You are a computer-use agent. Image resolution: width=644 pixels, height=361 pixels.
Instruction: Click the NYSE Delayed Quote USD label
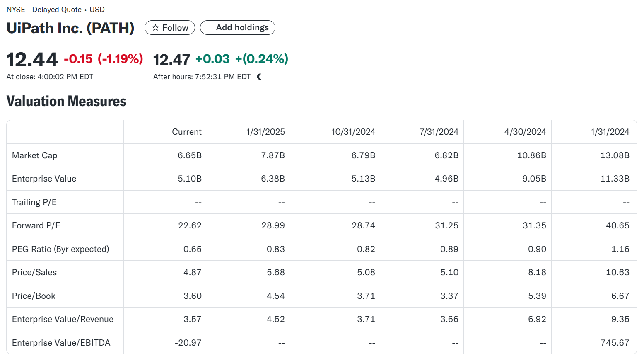click(x=55, y=10)
